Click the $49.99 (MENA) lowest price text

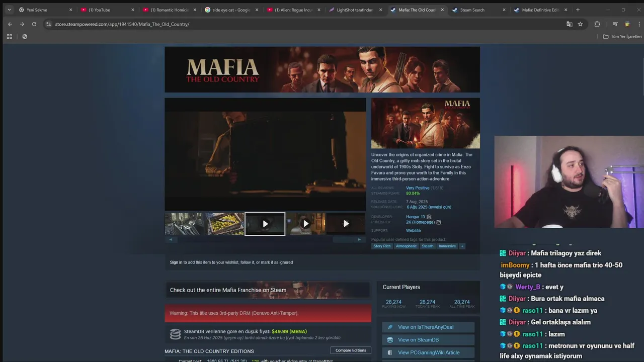click(289, 331)
